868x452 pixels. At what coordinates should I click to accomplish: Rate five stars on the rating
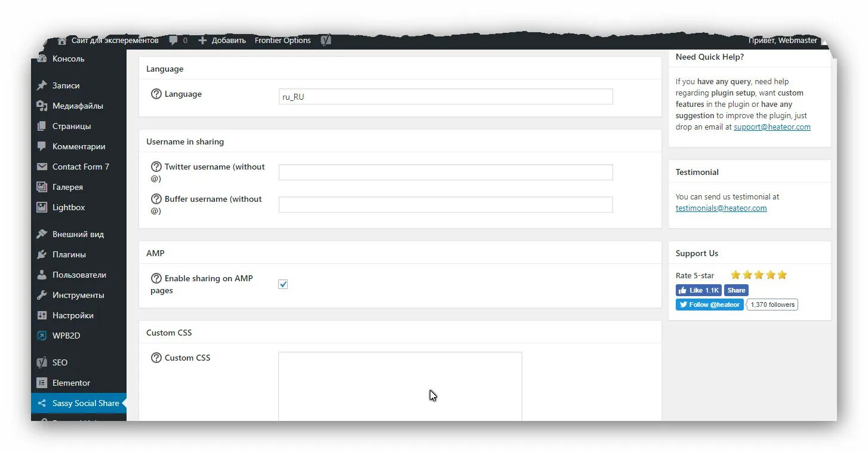tap(781, 275)
